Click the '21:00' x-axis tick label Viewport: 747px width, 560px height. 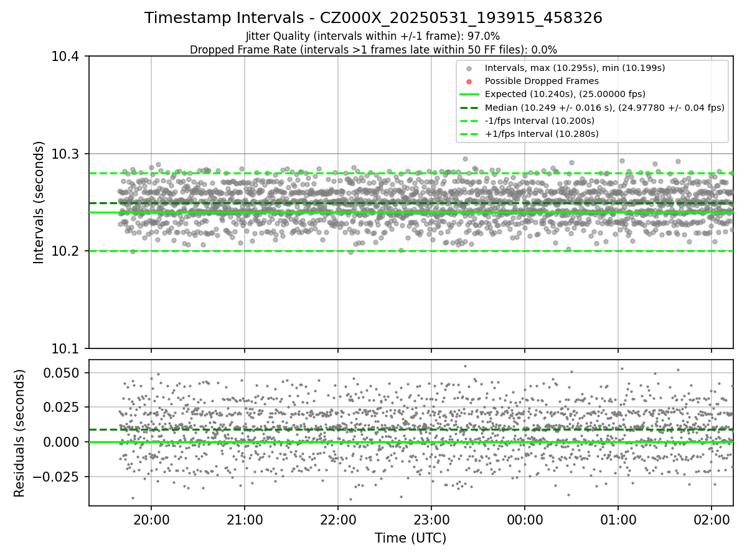pyautogui.click(x=245, y=519)
